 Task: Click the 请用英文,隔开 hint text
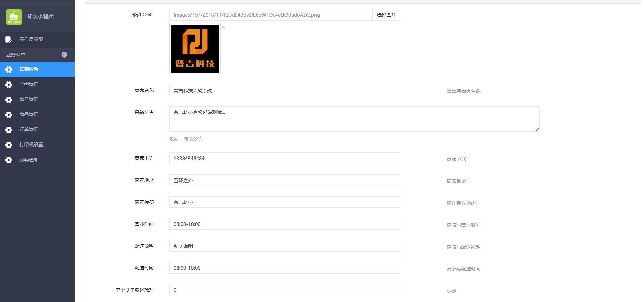click(x=462, y=203)
